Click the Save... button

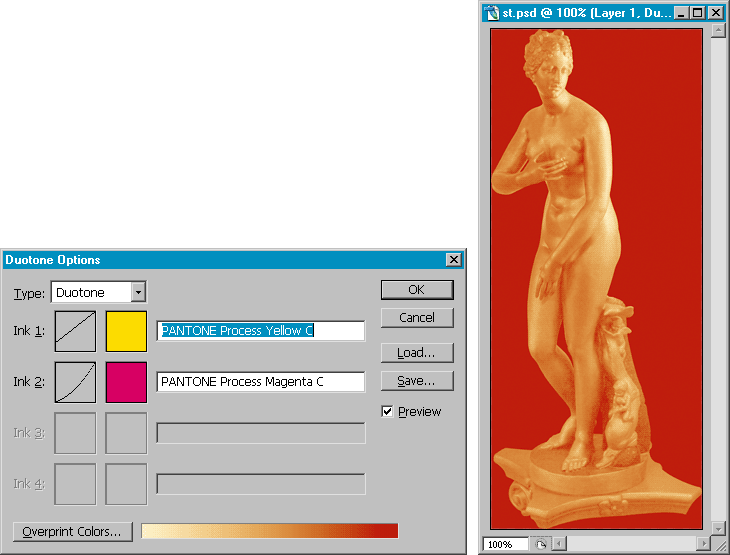click(417, 381)
